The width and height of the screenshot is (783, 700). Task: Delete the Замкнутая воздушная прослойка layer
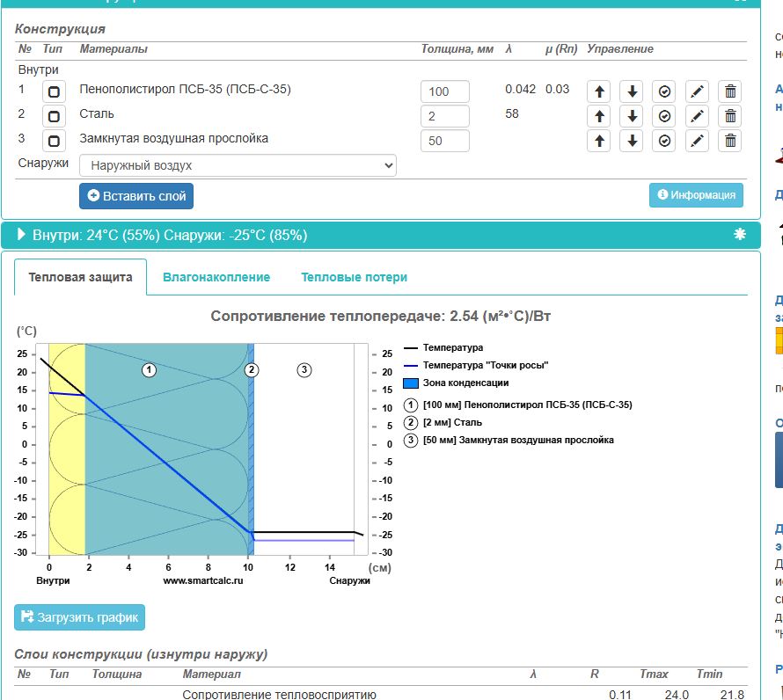729,141
